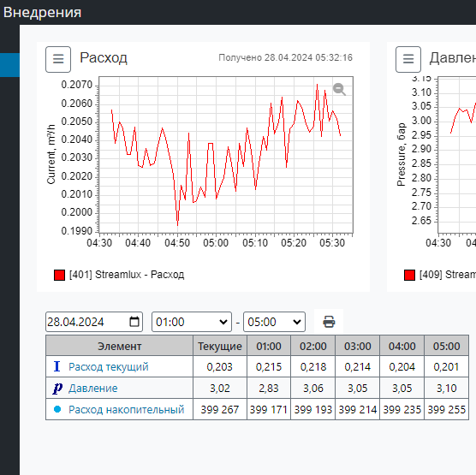The image size is (476, 475).
Task: Click the 04:00 column header
Action: point(402,346)
